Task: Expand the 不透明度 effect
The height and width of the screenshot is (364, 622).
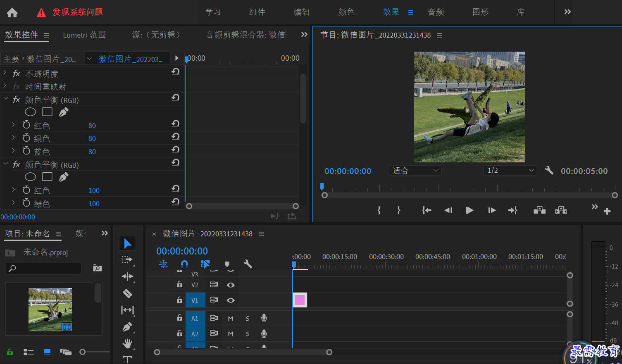Action: pyautogui.click(x=5, y=73)
